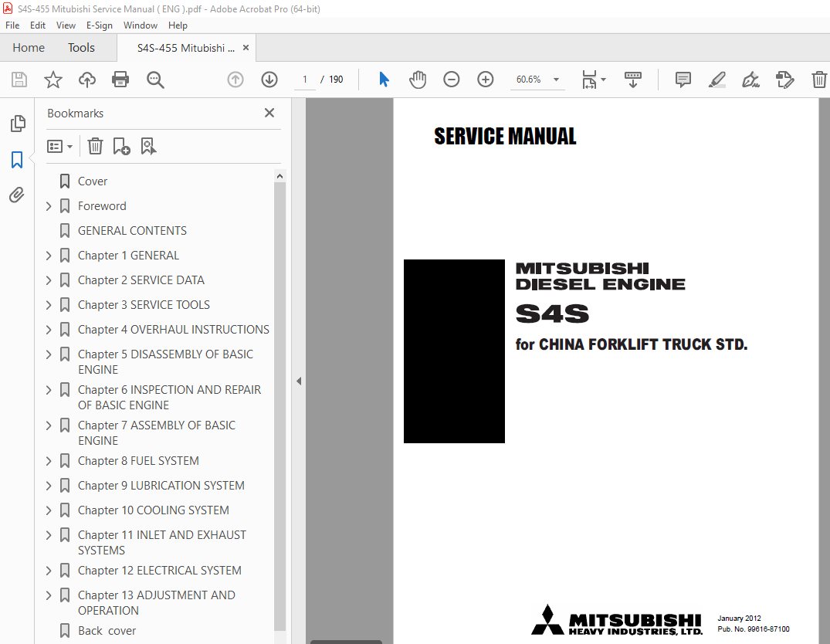
Task: Expand Chapter 1 GENERAL bookmark
Action: pos(49,256)
